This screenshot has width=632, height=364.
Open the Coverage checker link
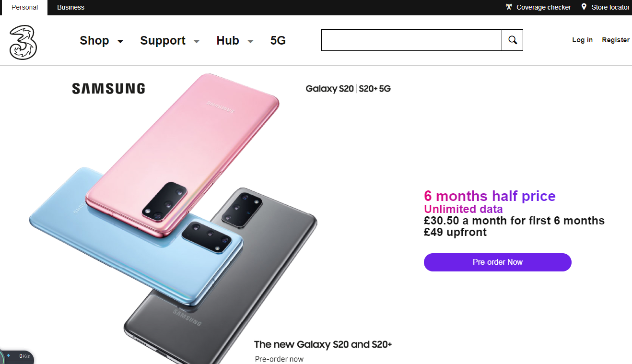tap(544, 7)
